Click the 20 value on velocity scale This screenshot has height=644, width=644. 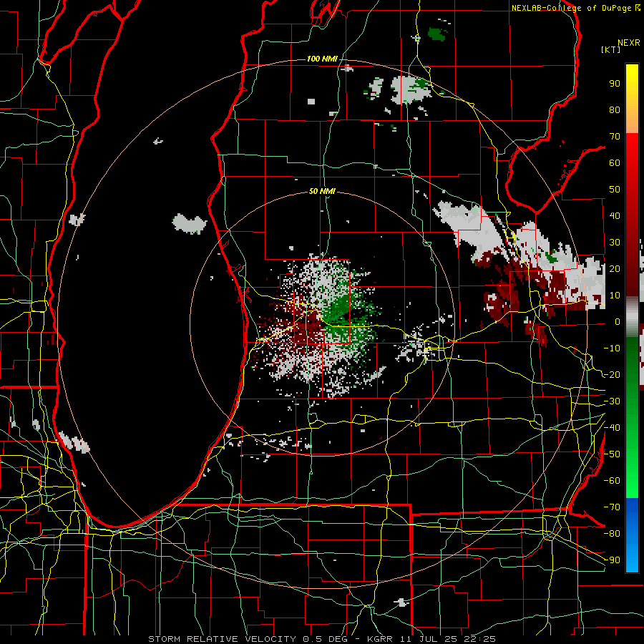[615, 268]
